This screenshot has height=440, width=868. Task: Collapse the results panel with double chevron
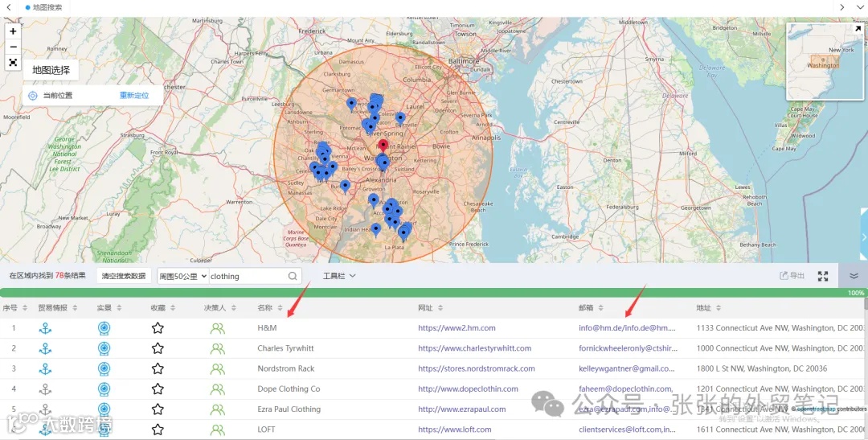pos(854,276)
